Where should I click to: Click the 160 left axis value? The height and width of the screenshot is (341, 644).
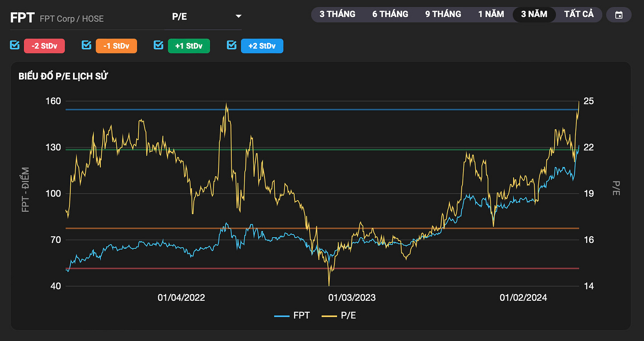[54, 101]
